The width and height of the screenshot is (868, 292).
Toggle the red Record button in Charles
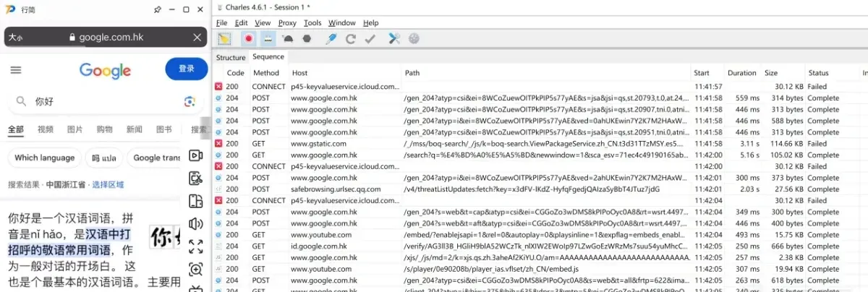pyautogui.click(x=248, y=38)
